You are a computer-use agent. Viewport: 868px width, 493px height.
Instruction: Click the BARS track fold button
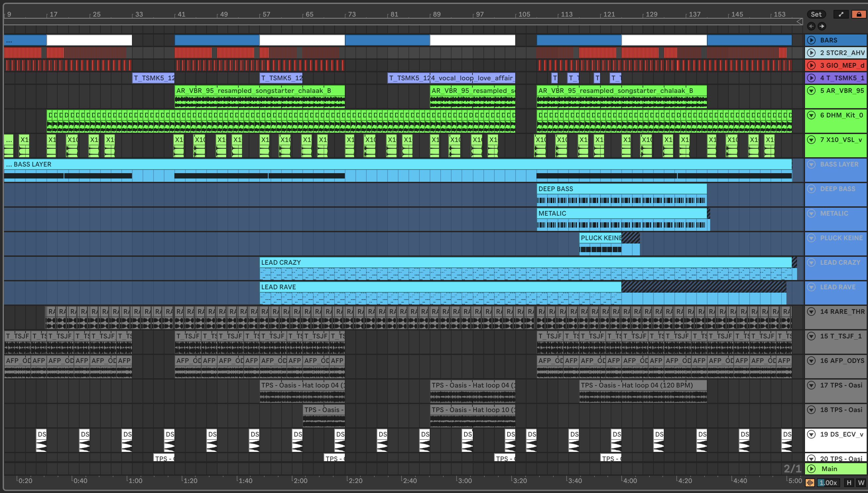[811, 40]
